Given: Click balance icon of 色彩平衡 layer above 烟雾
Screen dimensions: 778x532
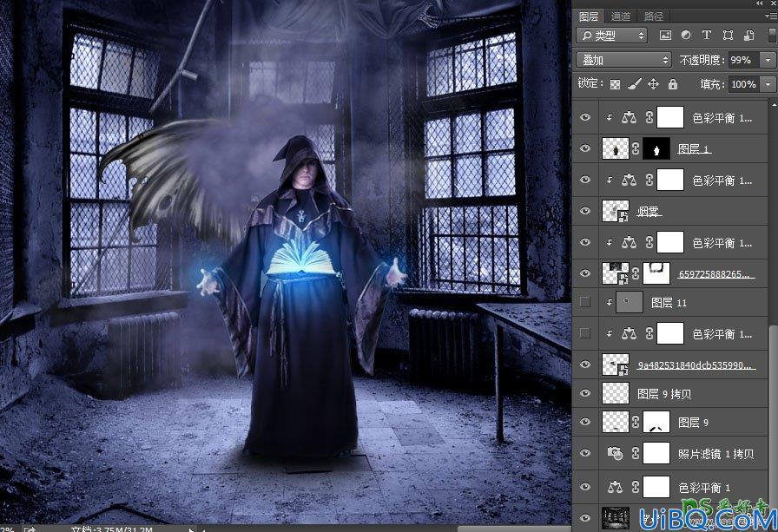Looking at the screenshot, I should (x=629, y=180).
